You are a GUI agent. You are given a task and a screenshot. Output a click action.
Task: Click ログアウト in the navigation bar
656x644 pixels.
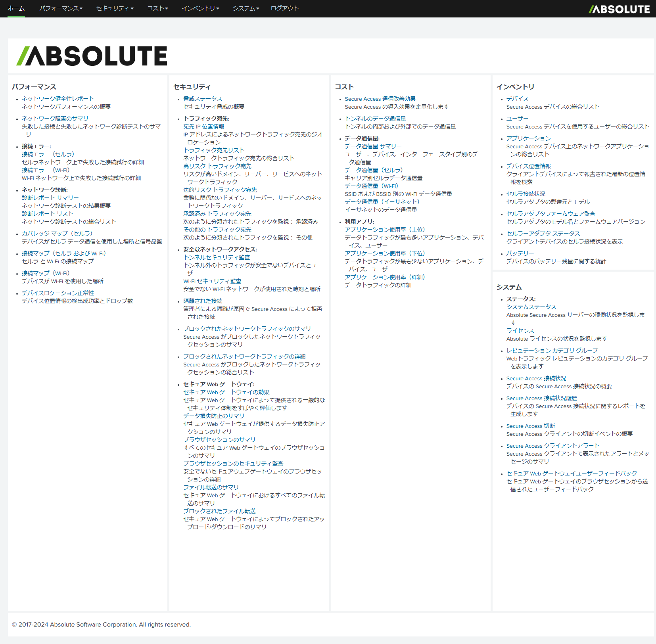284,8
